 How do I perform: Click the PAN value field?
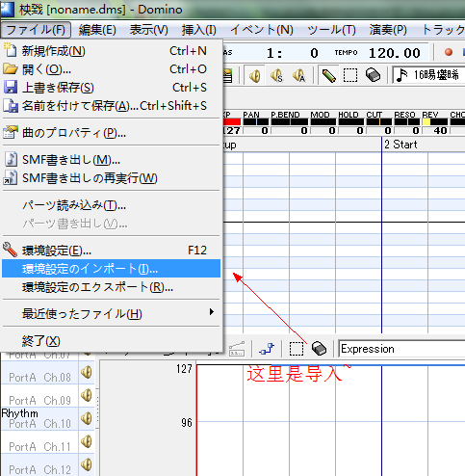click(x=256, y=130)
